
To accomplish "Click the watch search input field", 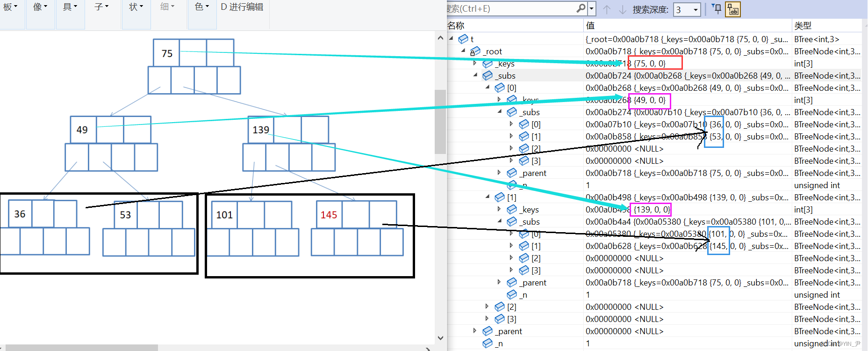I will pos(511,8).
